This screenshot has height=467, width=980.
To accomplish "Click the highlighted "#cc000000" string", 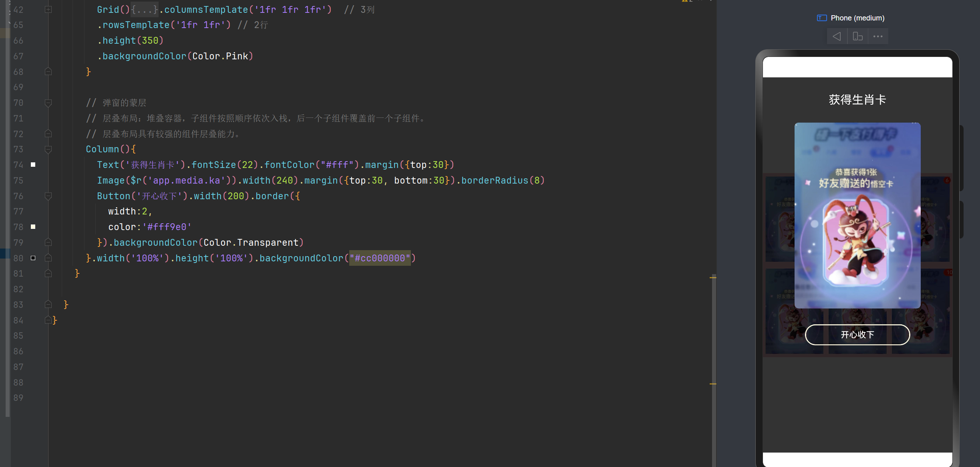I will pyautogui.click(x=380, y=258).
